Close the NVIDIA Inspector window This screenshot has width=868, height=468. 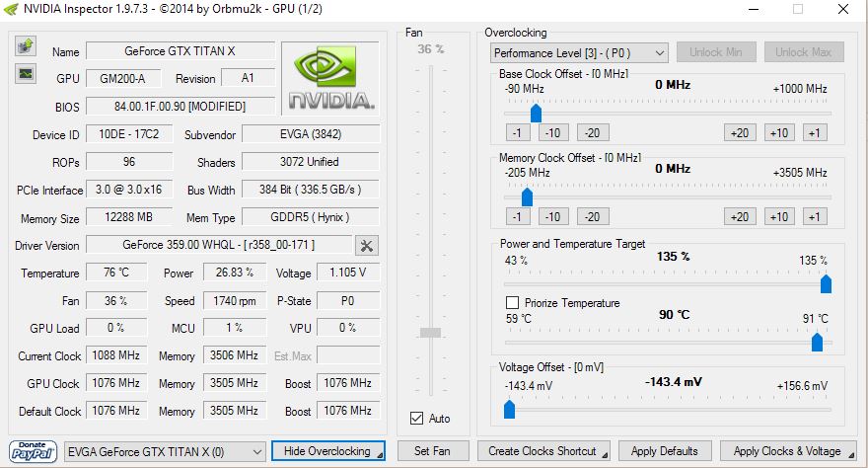pyautogui.click(x=843, y=9)
